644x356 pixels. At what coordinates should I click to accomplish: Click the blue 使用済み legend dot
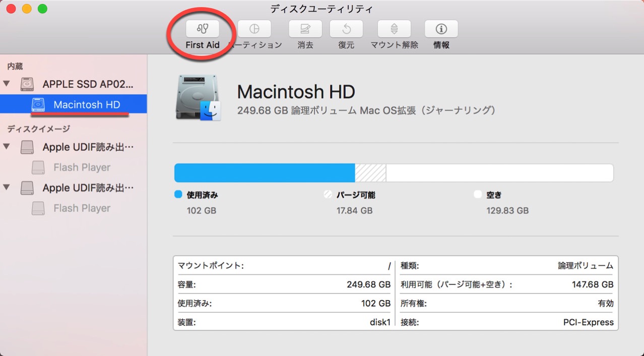coord(177,194)
